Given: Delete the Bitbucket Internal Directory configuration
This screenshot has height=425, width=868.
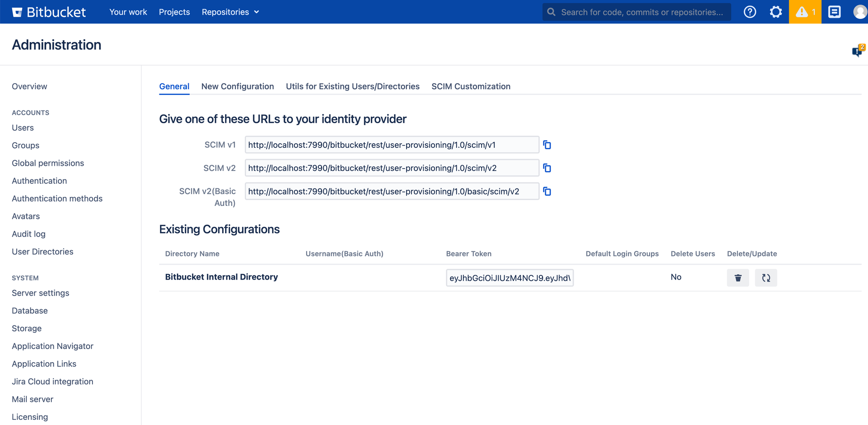Looking at the screenshot, I should pyautogui.click(x=738, y=278).
